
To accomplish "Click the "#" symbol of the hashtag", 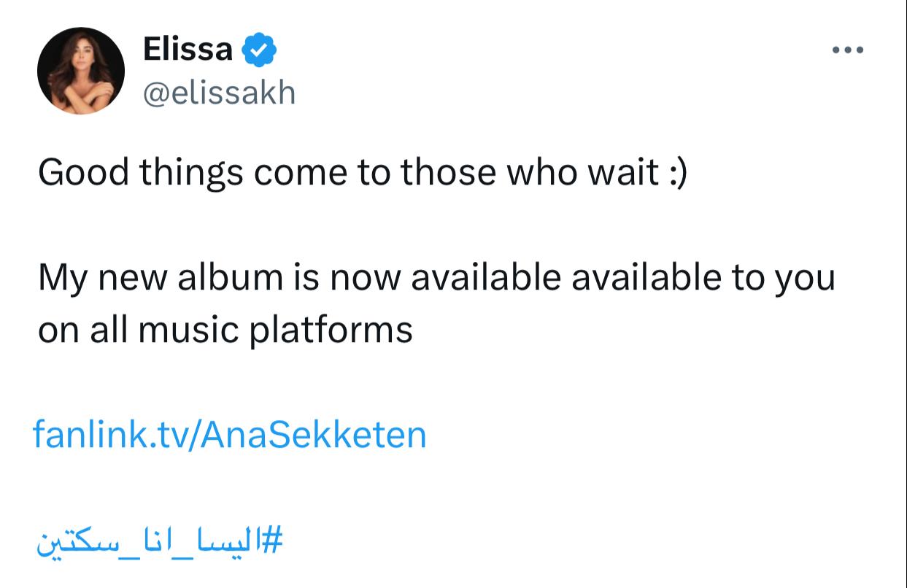I will [x=272, y=542].
